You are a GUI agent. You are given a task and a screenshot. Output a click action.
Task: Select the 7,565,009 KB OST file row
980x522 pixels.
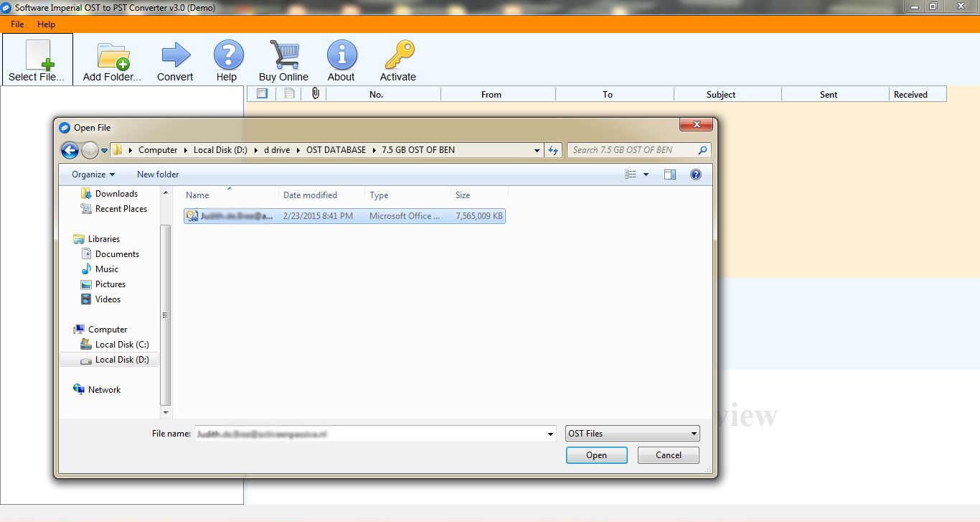tap(344, 215)
